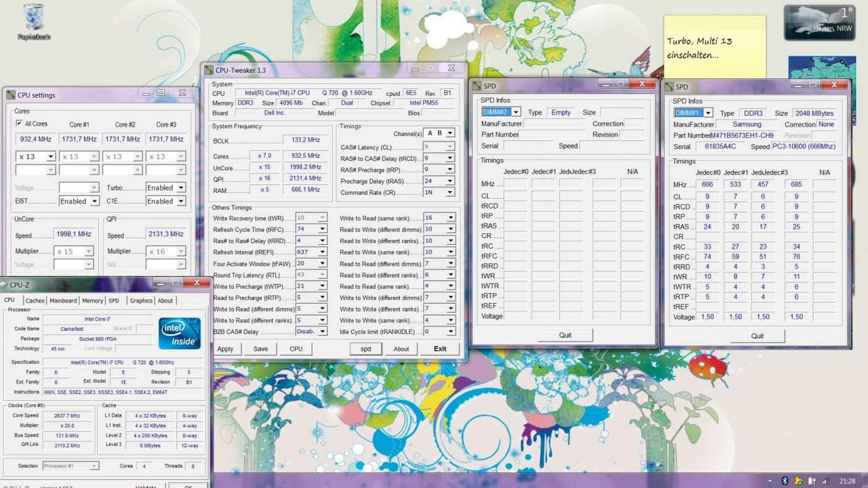
Task: Open the All Cores x 13 multiplier dropdown
Action: [51, 156]
